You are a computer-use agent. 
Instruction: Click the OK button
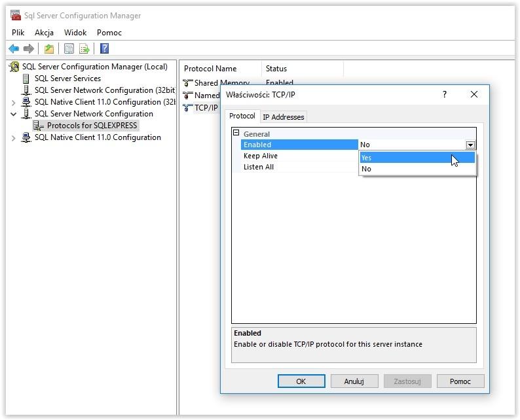click(301, 381)
